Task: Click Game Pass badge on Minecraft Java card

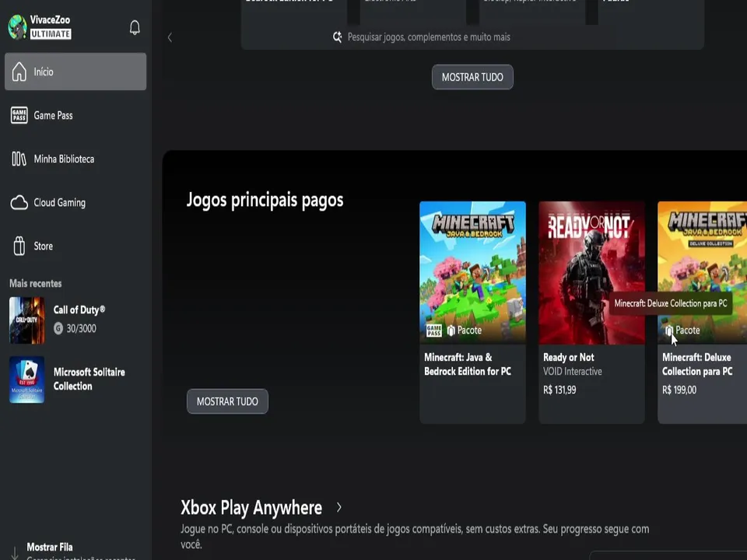Action: coord(433,330)
